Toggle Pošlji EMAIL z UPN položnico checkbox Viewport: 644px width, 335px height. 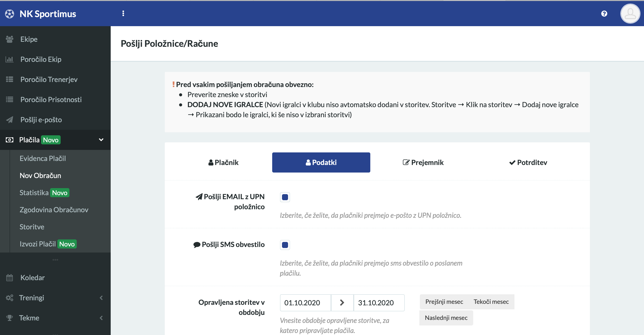(x=285, y=197)
